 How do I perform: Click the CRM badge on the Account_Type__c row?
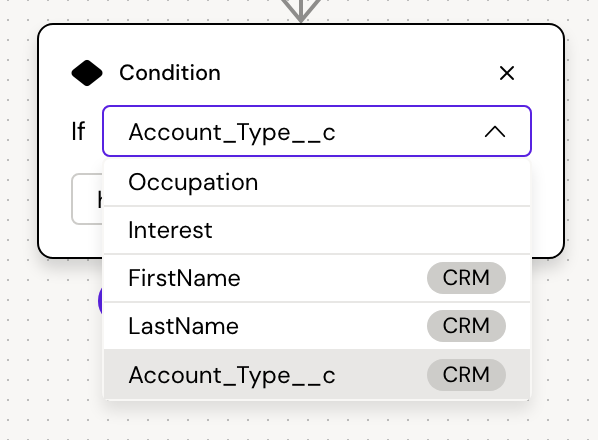[x=466, y=375]
